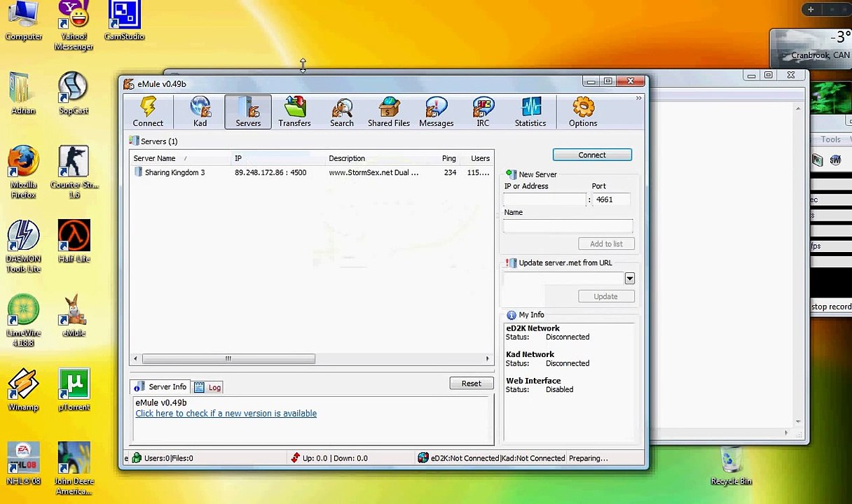Open the DAEMON Tools Lite desktop icon
Screen dimensions: 852x504
point(23,246)
